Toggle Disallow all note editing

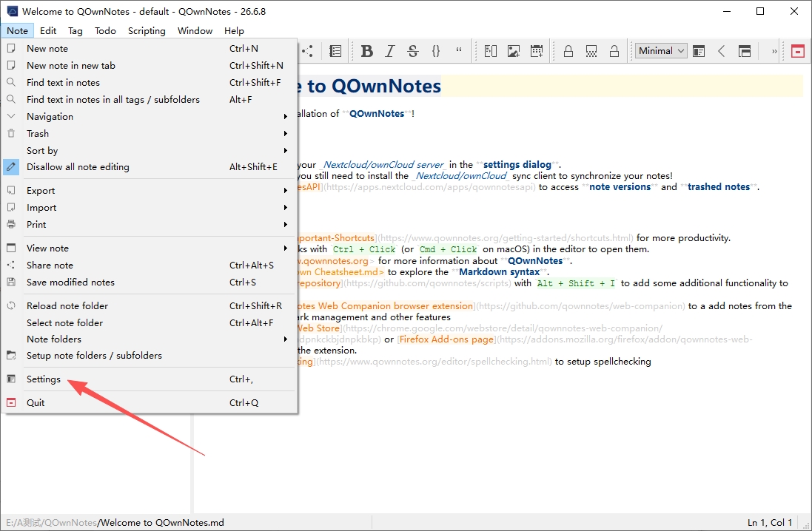point(149,166)
